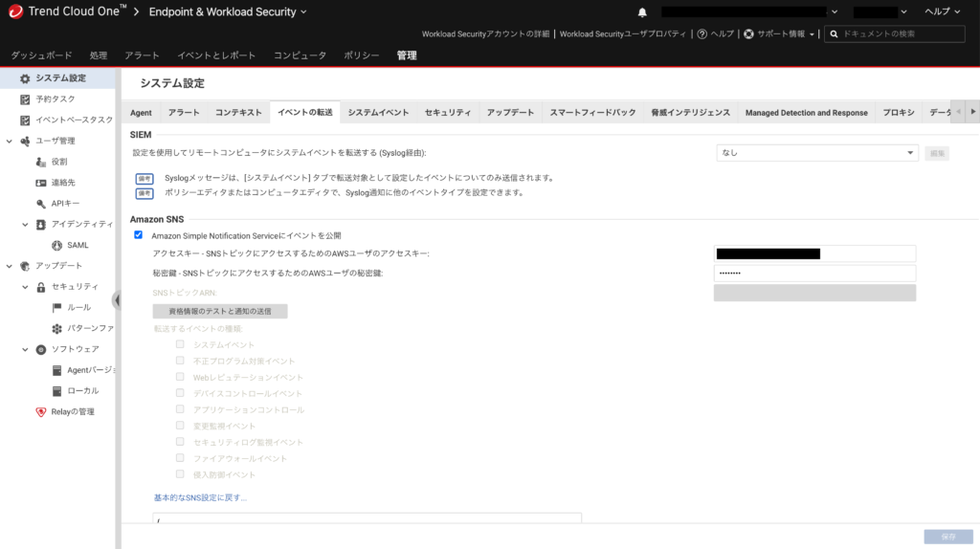Click the 予約タスク sidebar icon

click(x=25, y=99)
